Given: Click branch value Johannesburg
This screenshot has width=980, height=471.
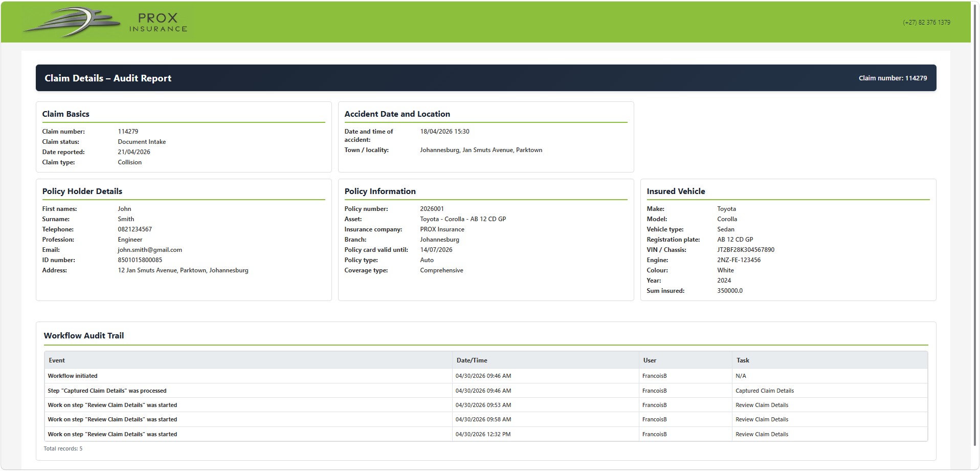Looking at the screenshot, I should tap(439, 240).
